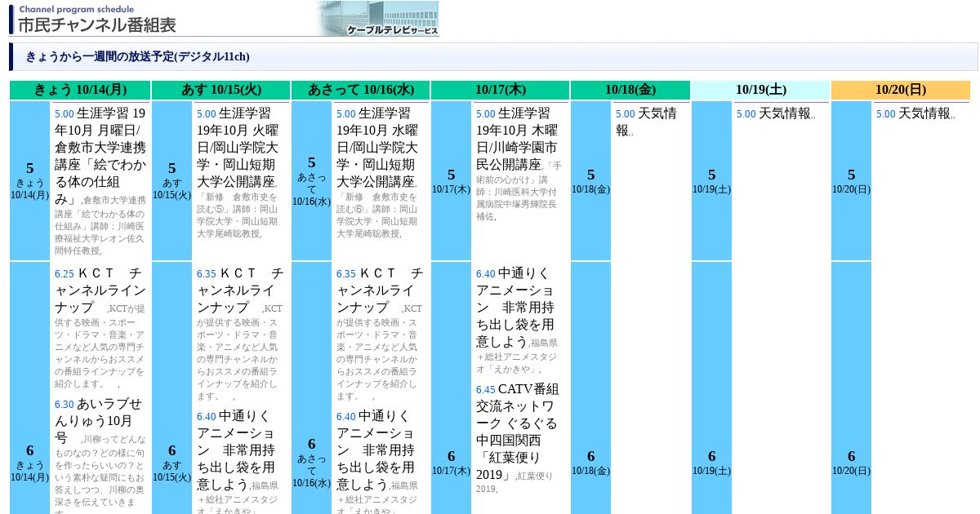
Task: Click the hour 6 あす 10/15(火) cell
Action: click(171, 388)
